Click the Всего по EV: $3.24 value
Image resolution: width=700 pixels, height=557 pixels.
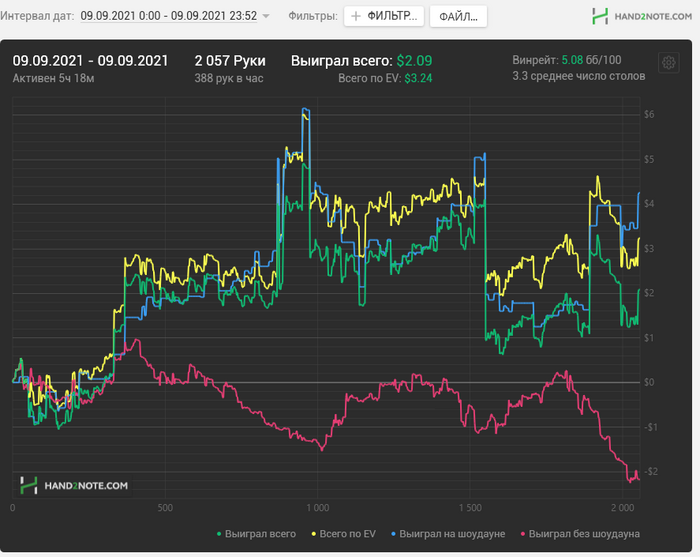(x=385, y=79)
